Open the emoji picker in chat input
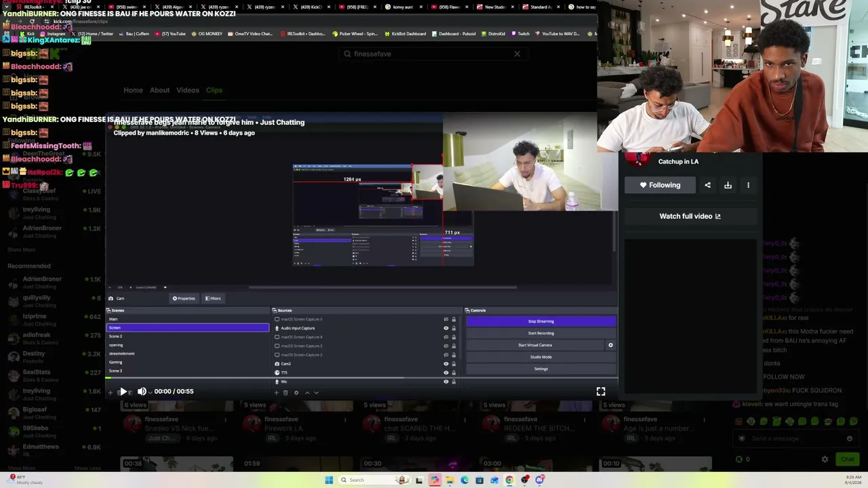The image size is (868, 488). pyautogui.click(x=850, y=439)
